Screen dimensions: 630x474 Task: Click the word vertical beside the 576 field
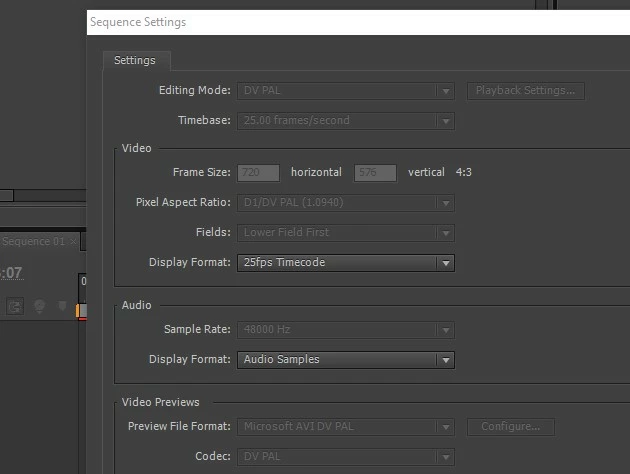coord(426,172)
